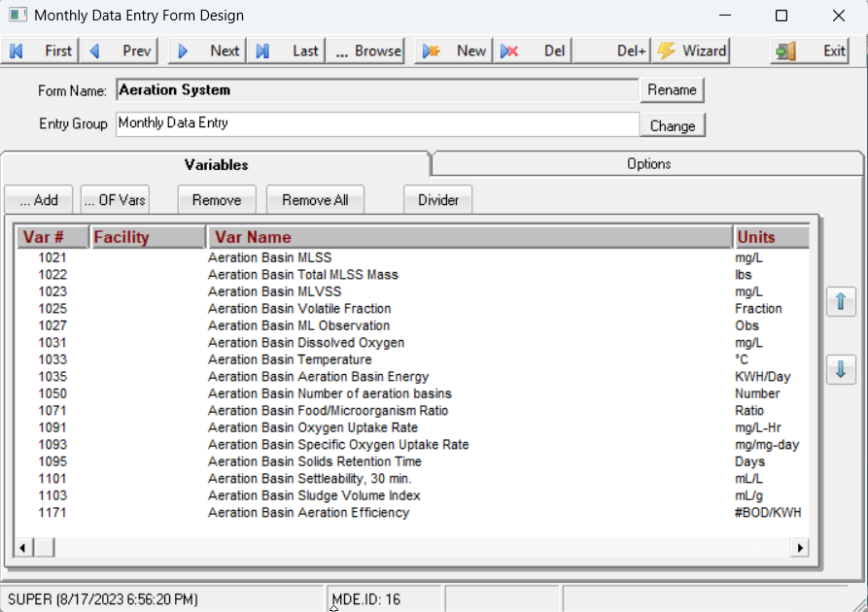
Task: Launch the form Wizard
Action: [x=690, y=51]
